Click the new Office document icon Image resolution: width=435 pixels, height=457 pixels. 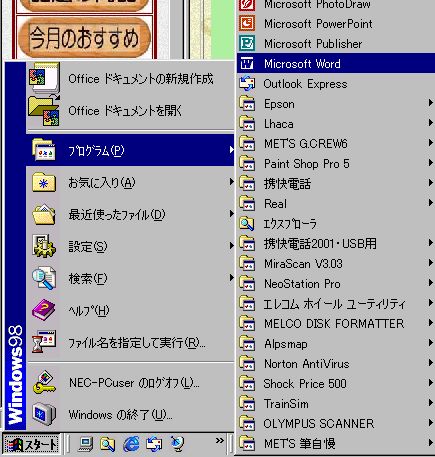point(44,78)
